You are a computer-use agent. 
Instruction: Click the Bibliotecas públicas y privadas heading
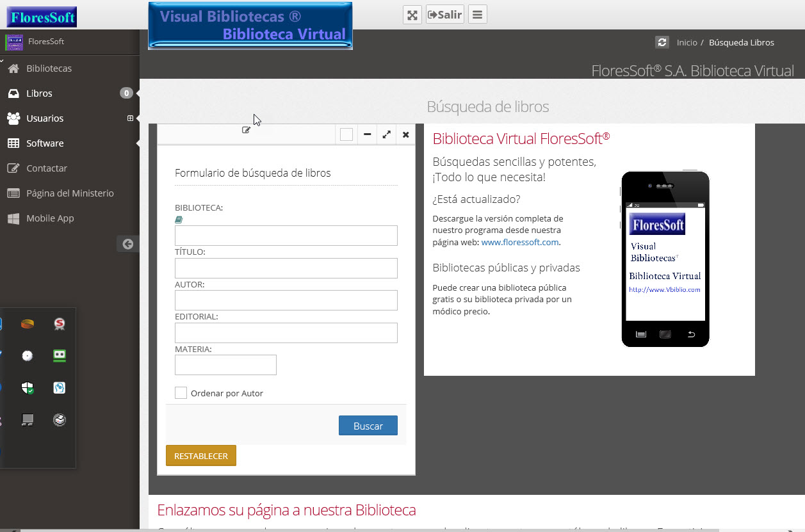(x=507, y=268)
